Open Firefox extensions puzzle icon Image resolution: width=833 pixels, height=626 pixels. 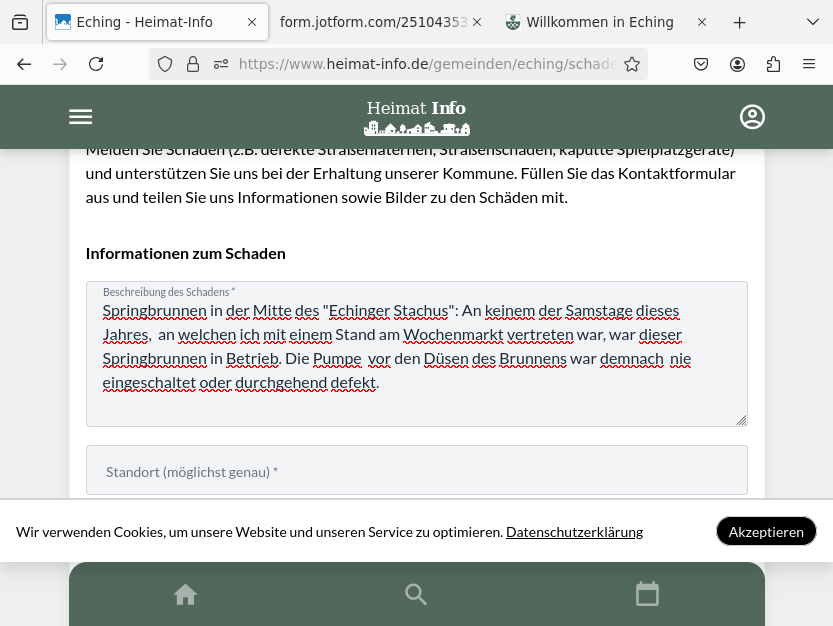coord(773,64)
